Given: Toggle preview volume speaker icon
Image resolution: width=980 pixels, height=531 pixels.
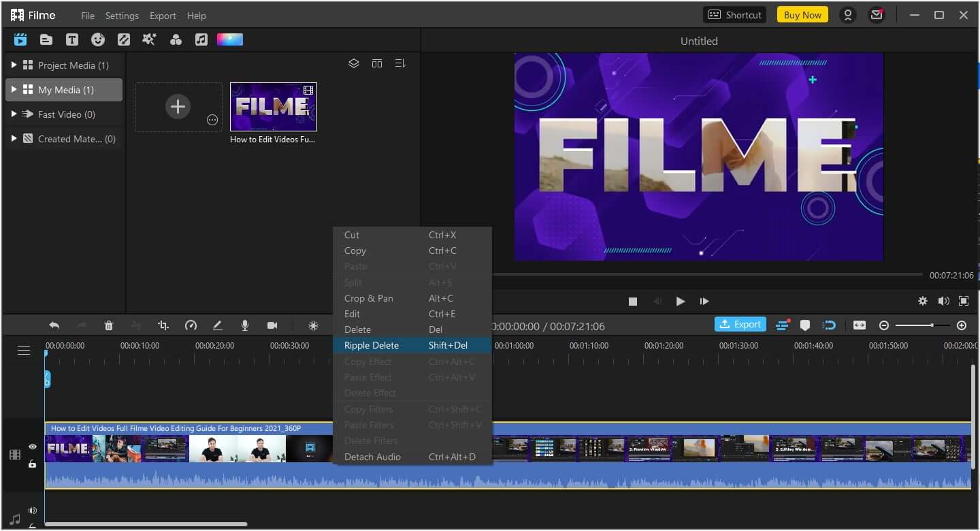Looking at the screenshot, I should (x=943, y=301).
